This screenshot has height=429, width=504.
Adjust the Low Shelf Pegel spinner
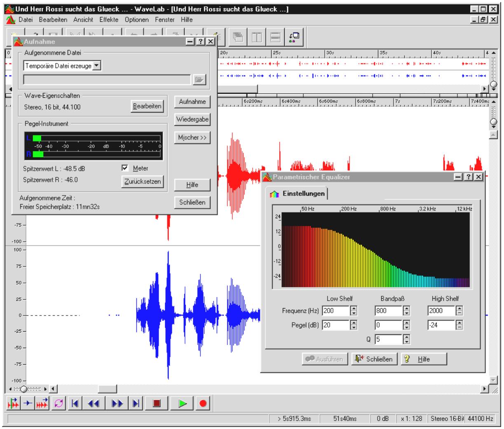[x=354, y=325]
